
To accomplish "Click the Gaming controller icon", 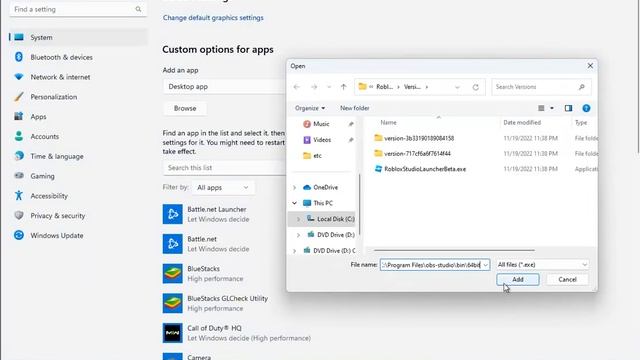I will coord(19,176).
